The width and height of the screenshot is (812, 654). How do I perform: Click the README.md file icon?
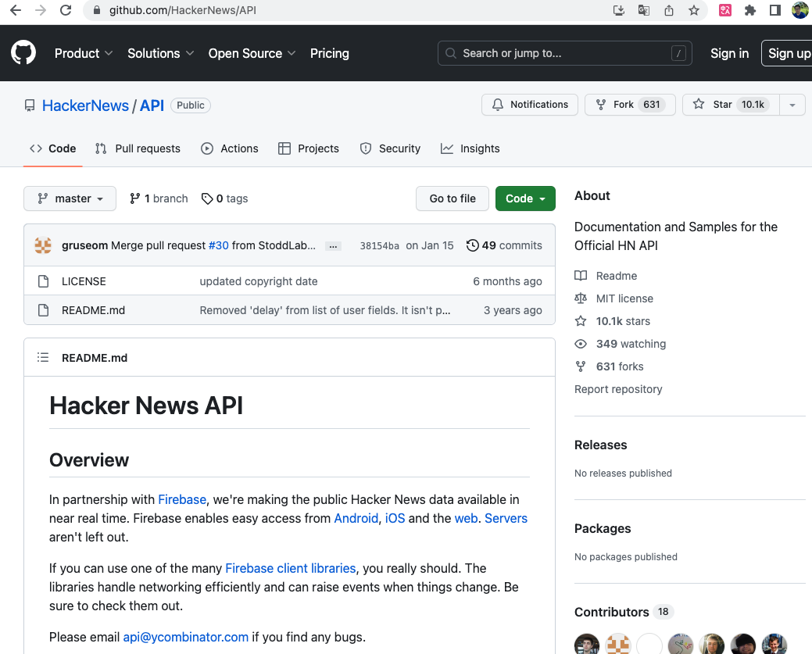[x=44, y=310]
